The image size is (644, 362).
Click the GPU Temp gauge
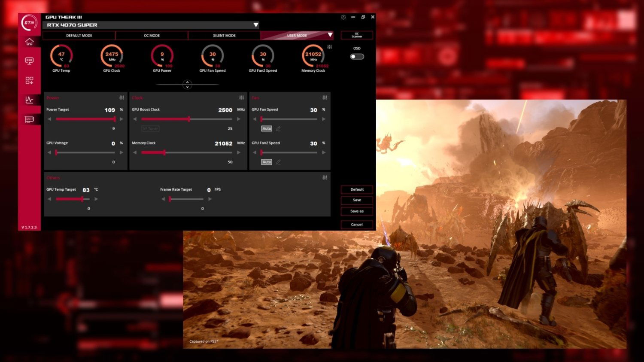click(x=61, y=56)
